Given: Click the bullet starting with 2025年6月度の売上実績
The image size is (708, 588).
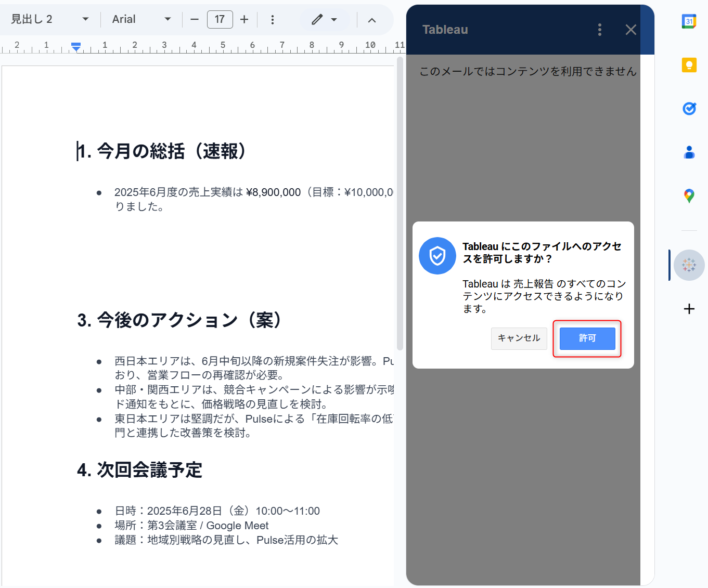Looking at the screenshot, I should 254,199.
